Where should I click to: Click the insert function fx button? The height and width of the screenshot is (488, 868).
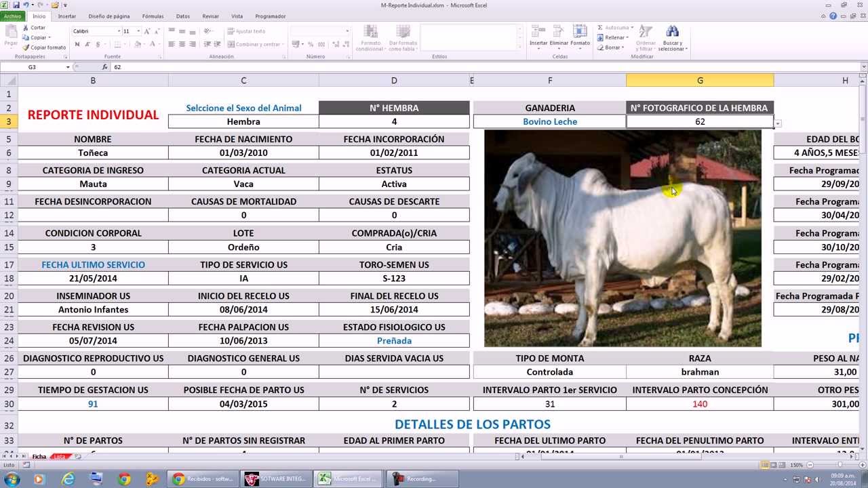104,67
